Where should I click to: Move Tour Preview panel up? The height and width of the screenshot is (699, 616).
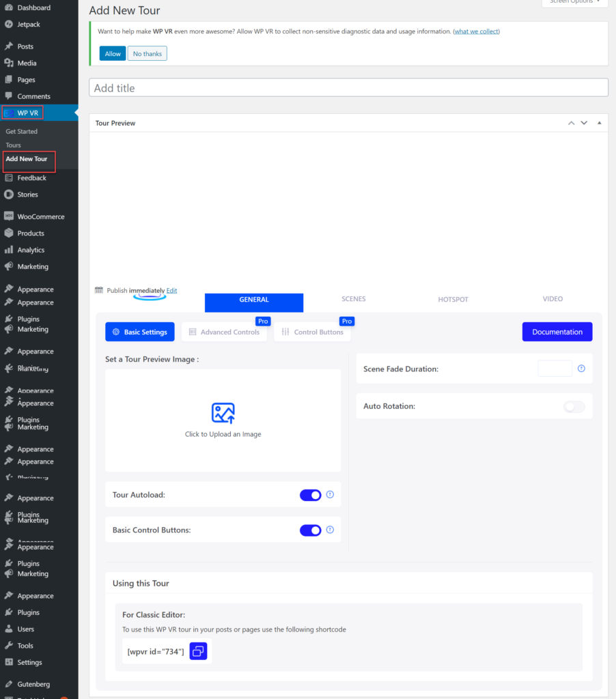point(572,123)
